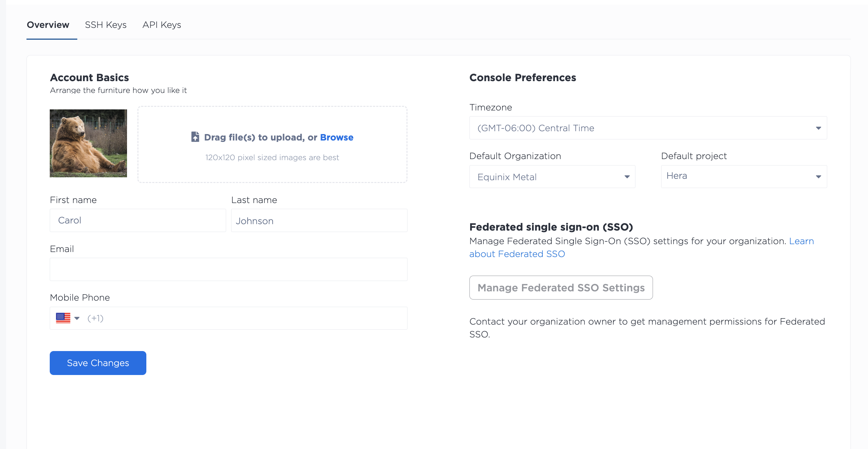Click the Hera dropdown arrow
This screenshot has height=449, width=868.
818,177
